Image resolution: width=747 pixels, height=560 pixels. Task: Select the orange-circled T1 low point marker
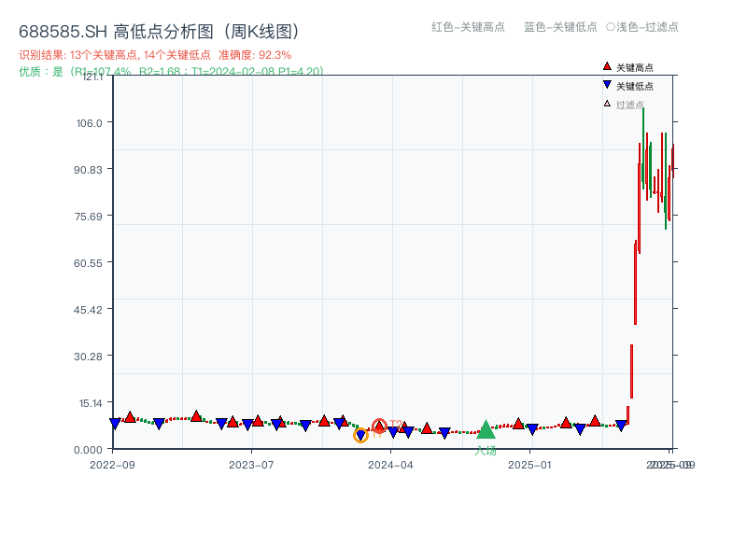[x=359, y=435]
